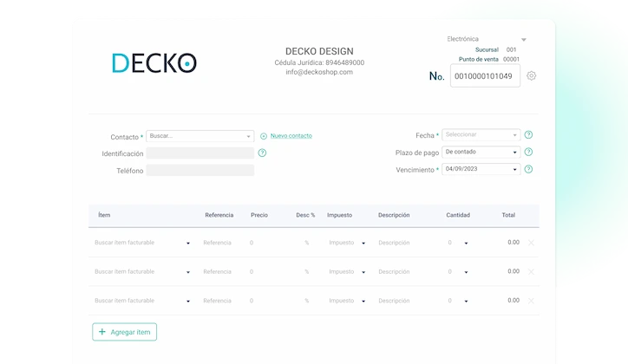The height and width of the screenshot is (364, 628).
Task: Click Teléfono input field
Action: tap(200, 171)
